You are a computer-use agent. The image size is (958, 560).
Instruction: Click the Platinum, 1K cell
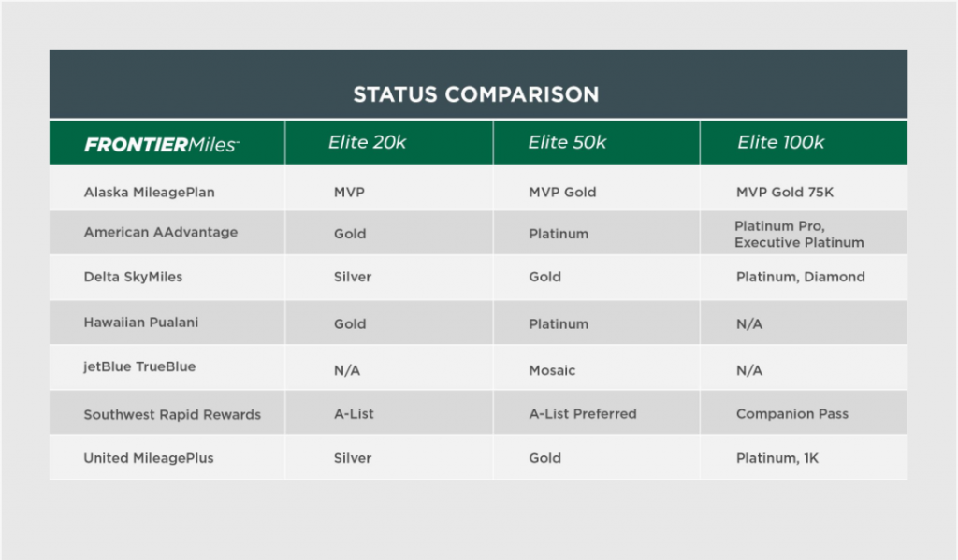[777, 458]
